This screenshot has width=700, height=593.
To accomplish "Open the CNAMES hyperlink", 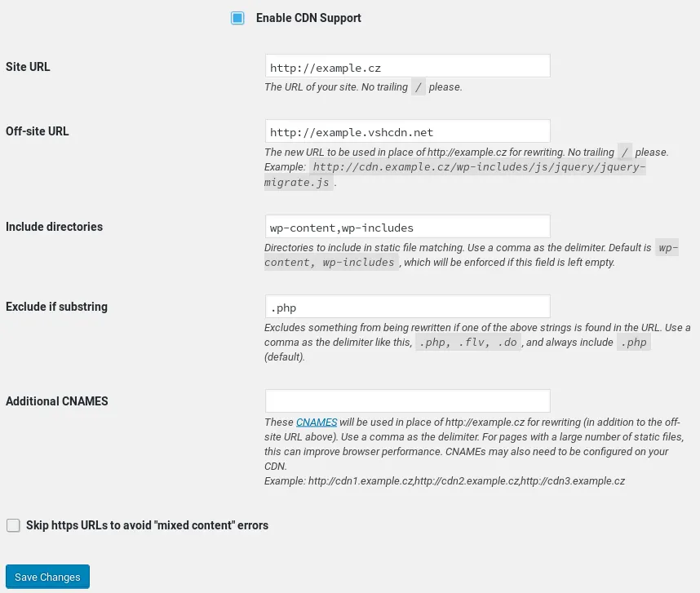I will 317,422.
